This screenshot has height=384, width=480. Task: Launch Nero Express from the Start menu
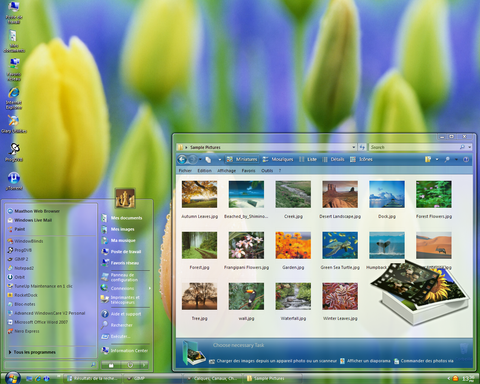pyautogui.click(x=23, y=331)
